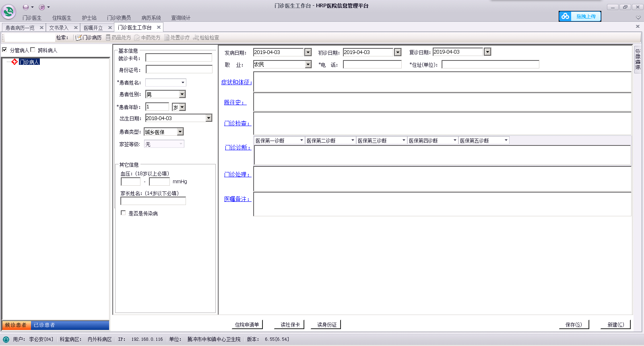Open the 住院医生 menu
Viewport: 644px width, 346px height.
tap(62, 18)
